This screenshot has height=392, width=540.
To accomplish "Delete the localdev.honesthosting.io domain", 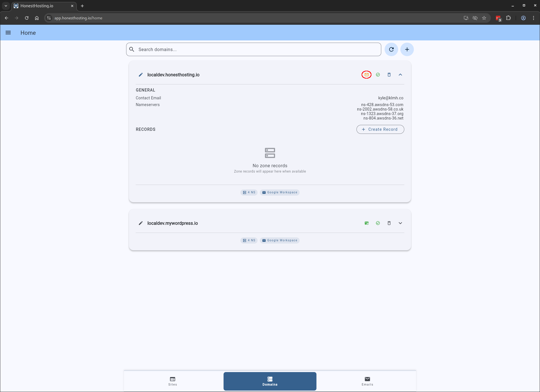I will click(x=389, y=75).
